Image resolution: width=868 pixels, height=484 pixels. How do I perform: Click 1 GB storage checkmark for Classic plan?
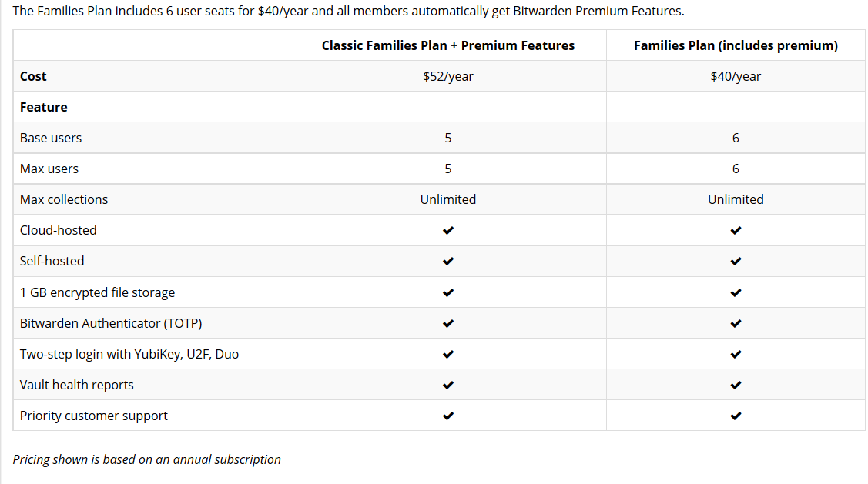tap(447, 292)
